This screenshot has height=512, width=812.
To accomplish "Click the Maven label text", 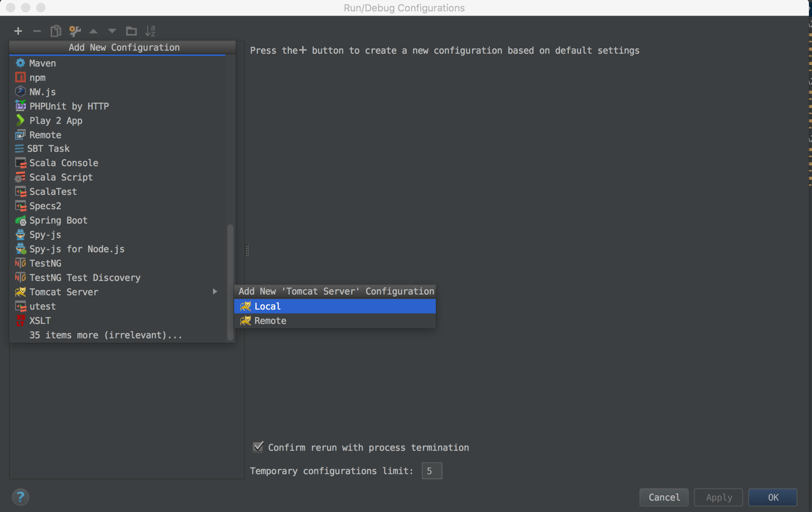I will click(x=43, y=63).
